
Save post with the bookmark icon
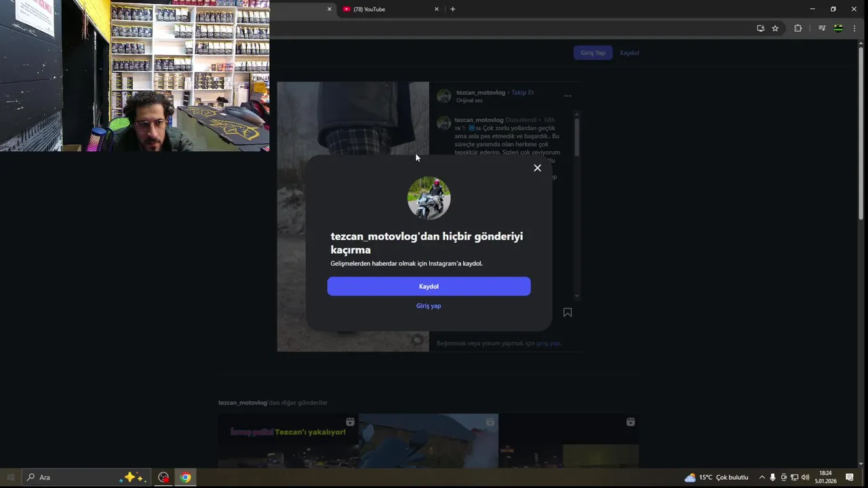click(568, 312)
